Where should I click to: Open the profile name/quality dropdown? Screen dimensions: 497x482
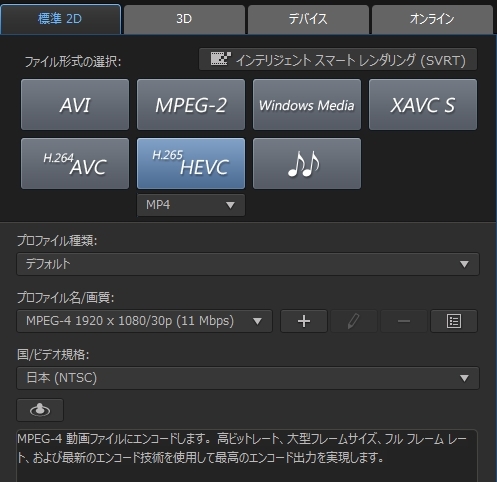144,321
